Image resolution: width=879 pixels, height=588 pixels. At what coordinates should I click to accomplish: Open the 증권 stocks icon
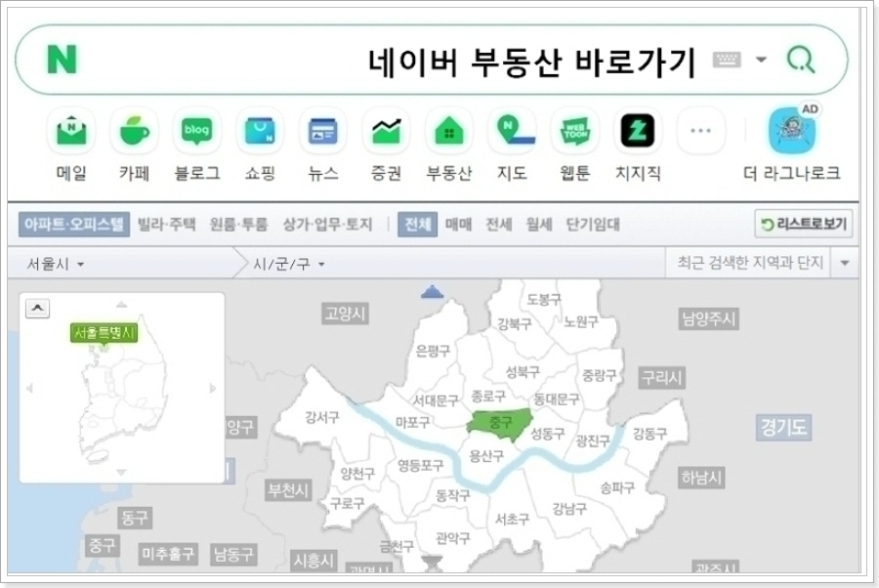pos(386,131)
